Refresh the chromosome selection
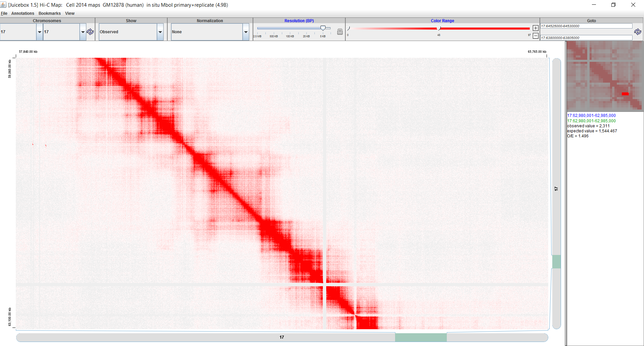Viewport: 644px width, 346px height. click(90, 32)
